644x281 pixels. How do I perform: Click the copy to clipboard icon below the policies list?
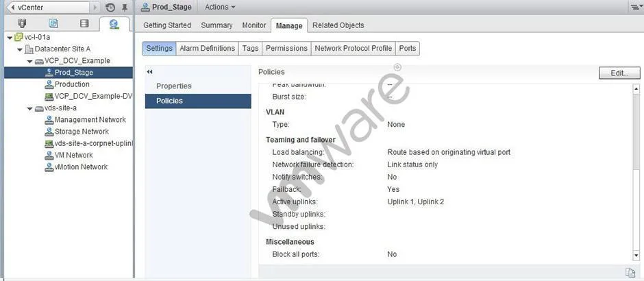(630, 272)
